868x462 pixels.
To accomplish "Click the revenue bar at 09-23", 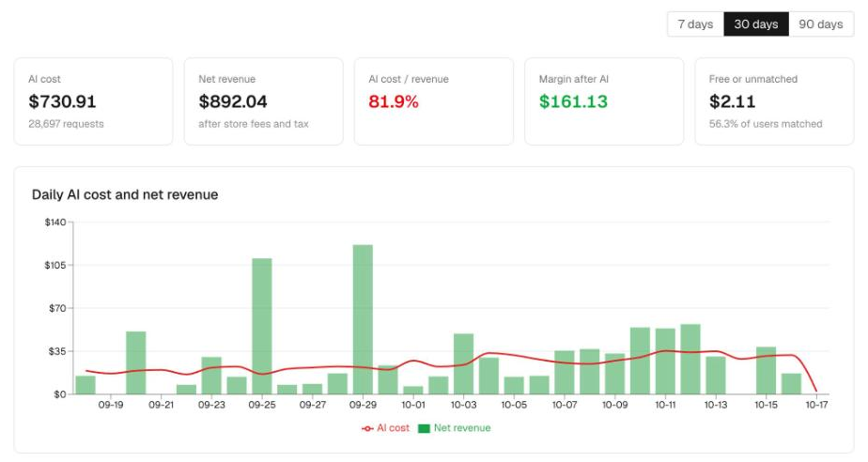I will click(211, 375).
